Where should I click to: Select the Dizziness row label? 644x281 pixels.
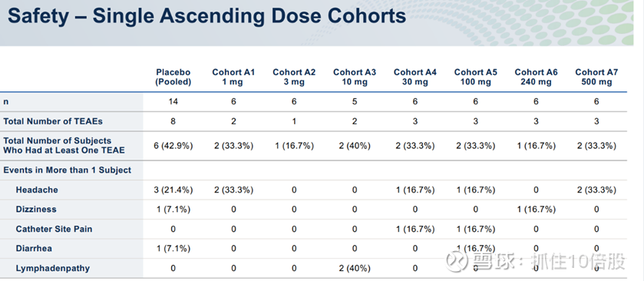(36, 210)
